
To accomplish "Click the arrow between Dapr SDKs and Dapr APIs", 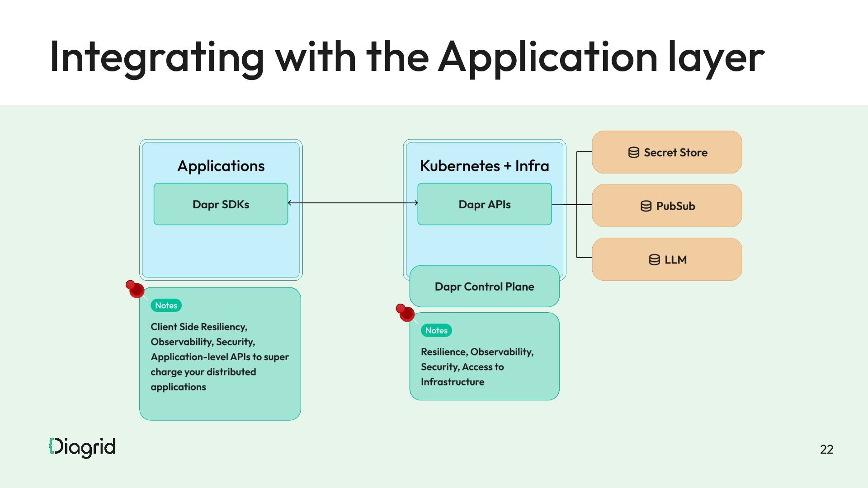I will coord(353,203).
